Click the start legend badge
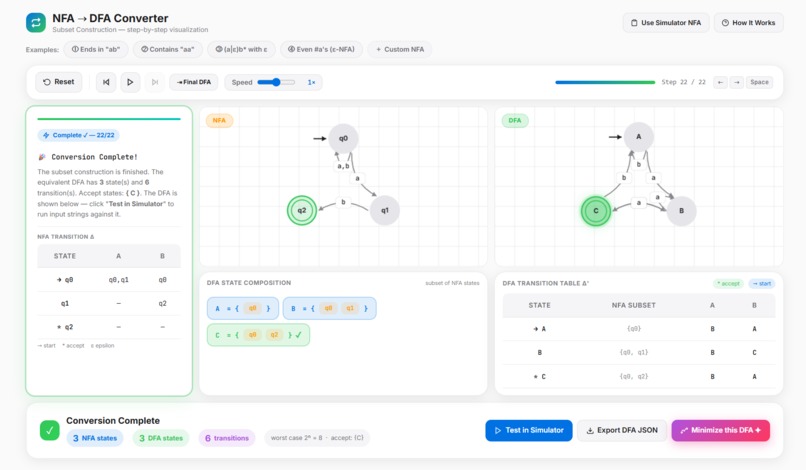806x470 pixels. tap(762, 283)
